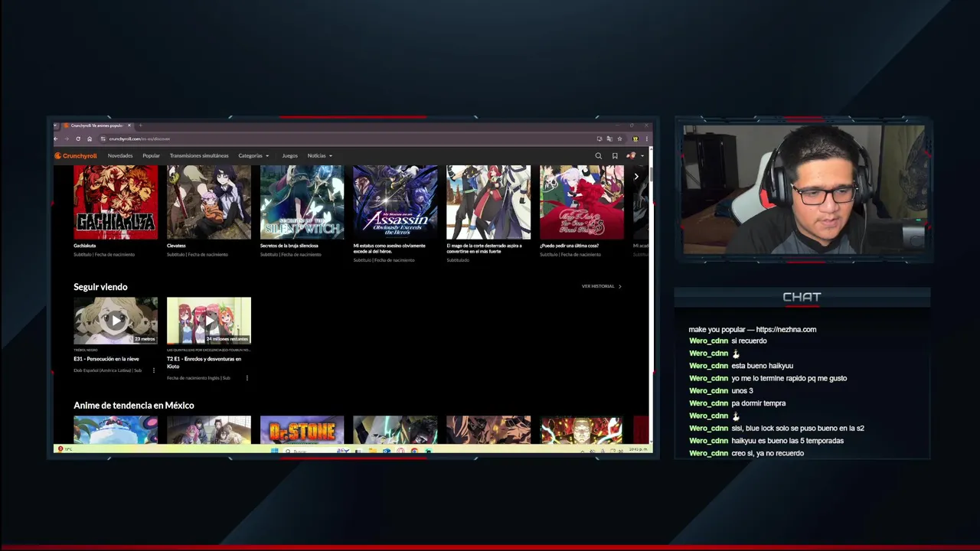Open the court mage anime poster
The image size is (980, 551).
(x=488, y=202)
